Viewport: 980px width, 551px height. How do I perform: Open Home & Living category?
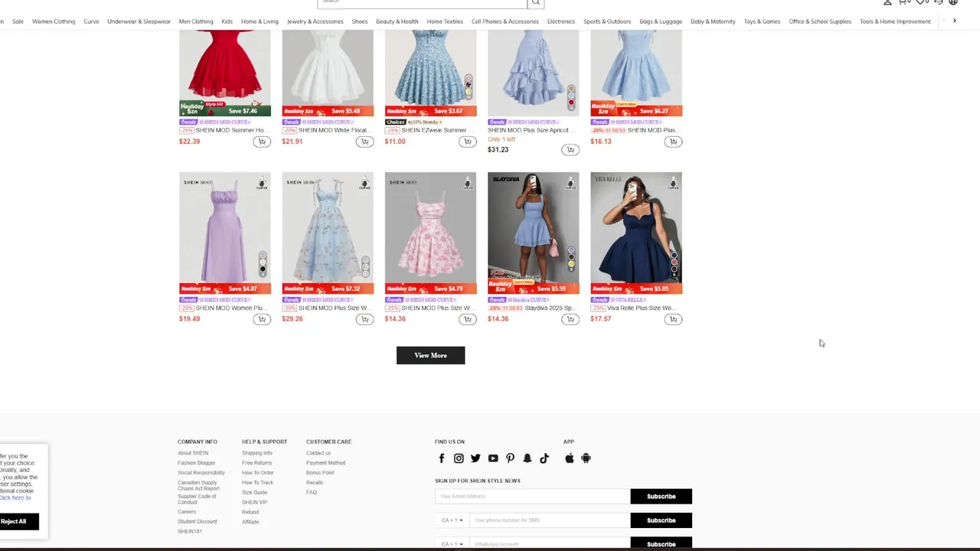pyautogui.click(x=260, y=21)
